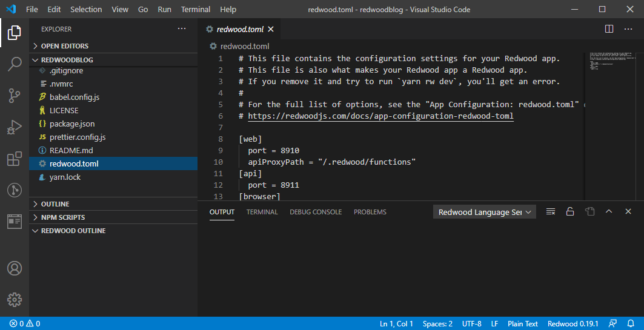Screen dimensions: 644x330
Task: Open Explorer views and more actions ellipsis
Action: pyautogui.click(x=182, y=28)
